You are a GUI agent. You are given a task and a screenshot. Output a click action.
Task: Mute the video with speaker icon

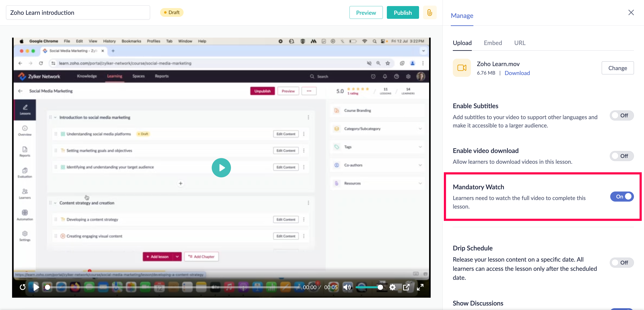coord(347,287)
